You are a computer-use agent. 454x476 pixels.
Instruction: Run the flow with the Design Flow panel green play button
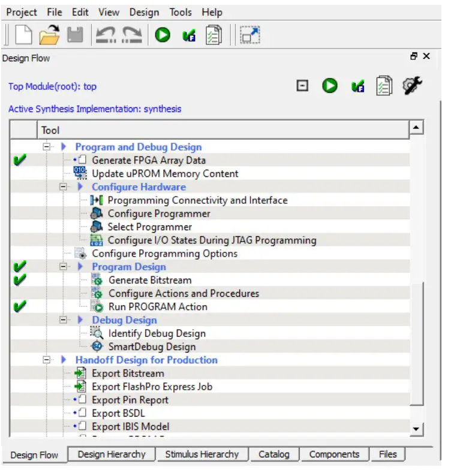[x=330, y=86]
